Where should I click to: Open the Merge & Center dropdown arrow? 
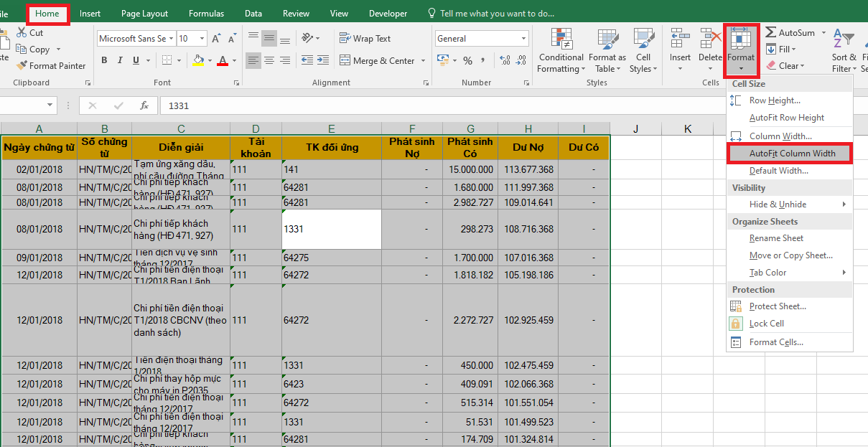point(424,61)
